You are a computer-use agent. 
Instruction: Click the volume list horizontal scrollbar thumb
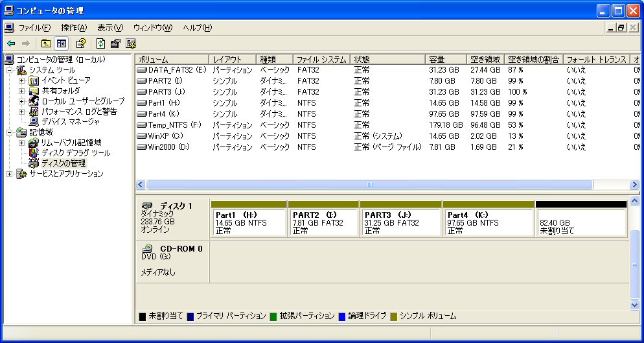pos(370,185)
